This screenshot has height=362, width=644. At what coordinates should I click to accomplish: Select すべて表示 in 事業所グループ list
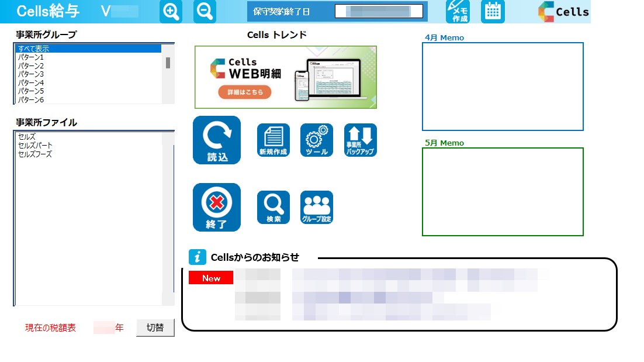[x=88, y=49]
